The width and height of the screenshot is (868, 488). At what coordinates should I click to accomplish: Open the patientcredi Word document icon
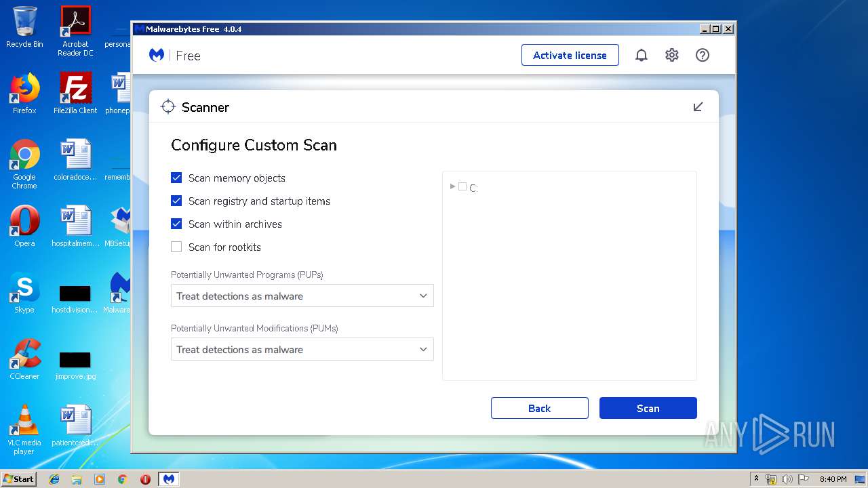(75, 426)
